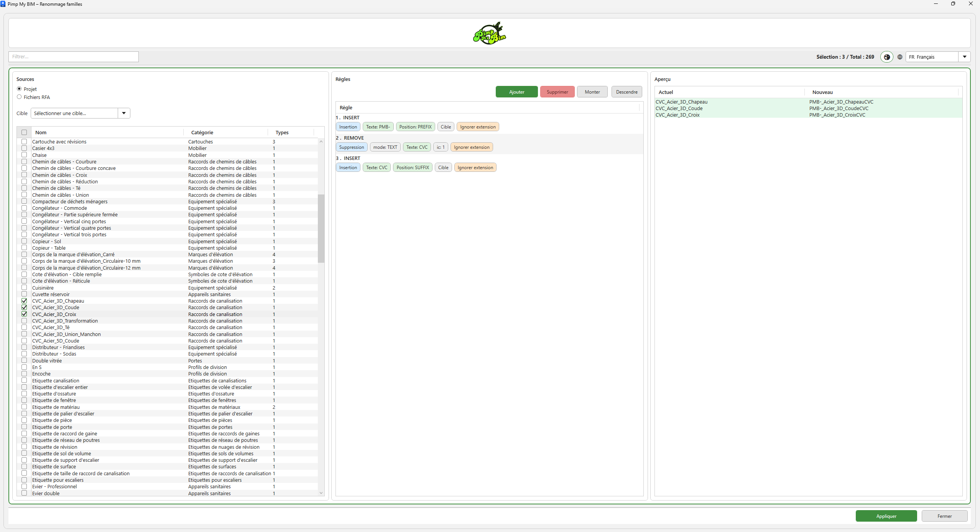Select the Fichiers RFA radio button
This screenshot has height=532, width=980.
(19, 97)
